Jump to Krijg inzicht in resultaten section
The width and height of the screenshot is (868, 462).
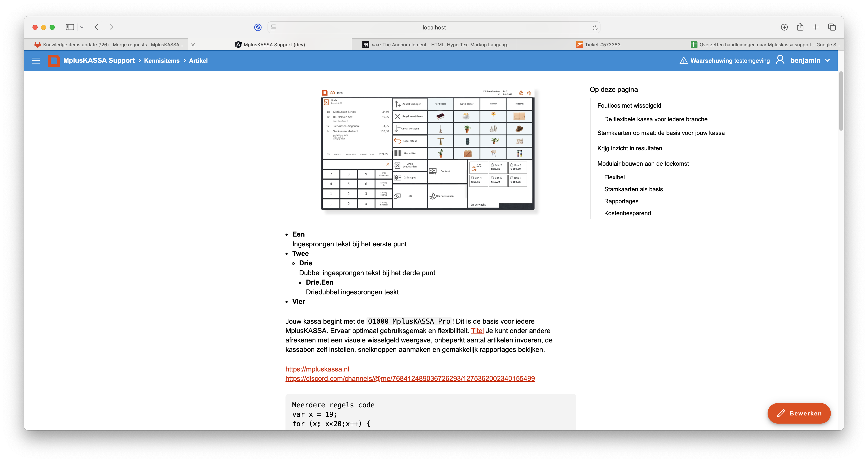(x=630, y=148)
